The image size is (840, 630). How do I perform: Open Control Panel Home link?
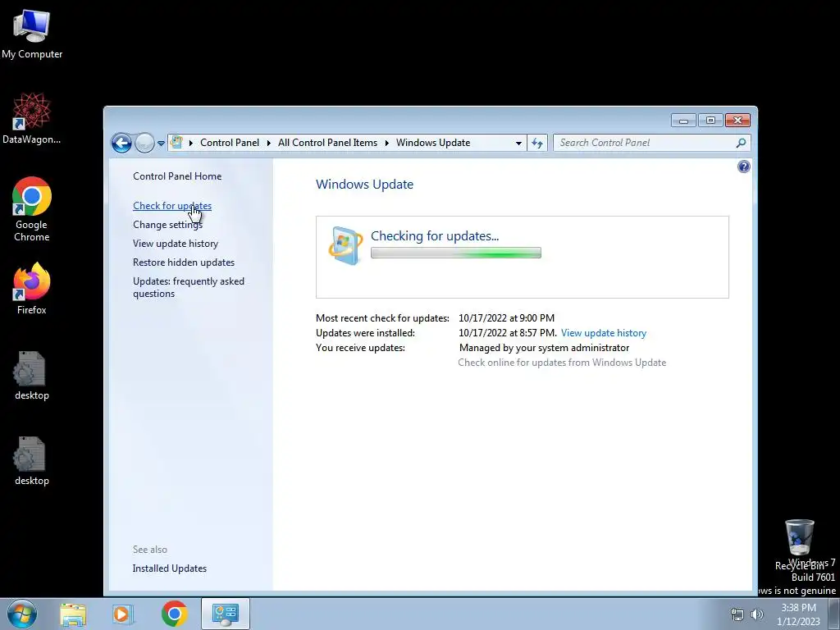tap(177, 176)
